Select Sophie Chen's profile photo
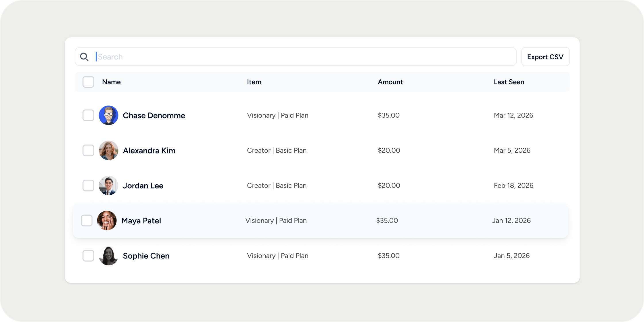The width and height of the screenshot is (644, 322). 109,256
